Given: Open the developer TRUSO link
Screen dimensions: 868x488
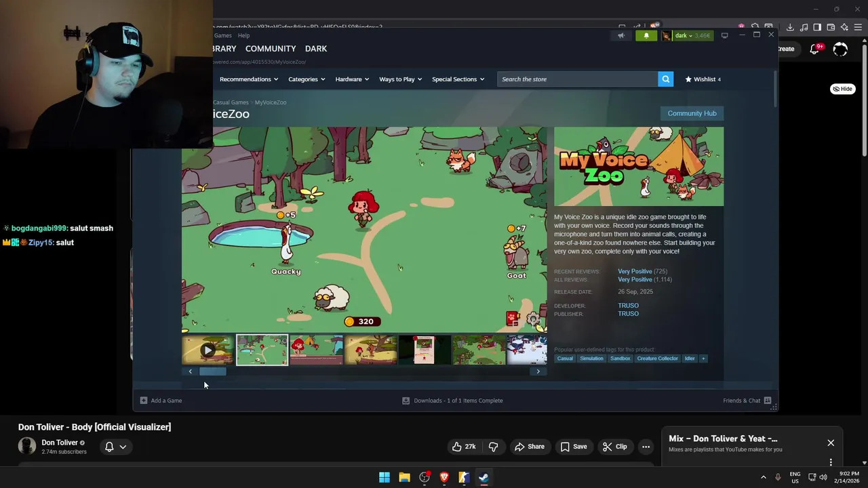Looking at the screenshot, I should (x=628, y=306).
